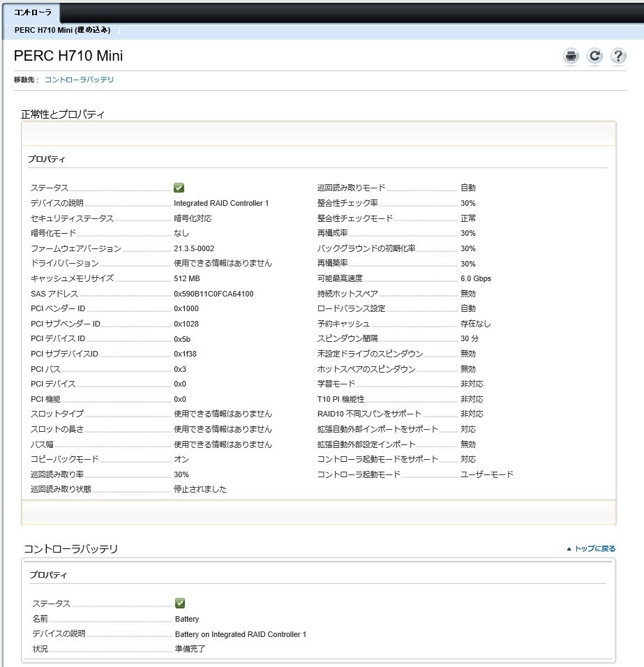This screenshot has height=667, width=644.
Task: Click battery status green check icon
Action: (180, 603)
